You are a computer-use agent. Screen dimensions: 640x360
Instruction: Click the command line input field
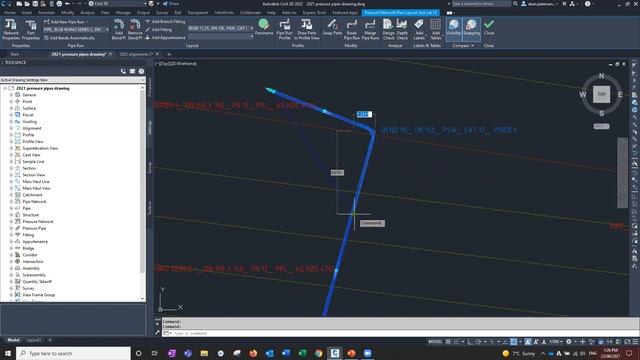coord(400,333)
